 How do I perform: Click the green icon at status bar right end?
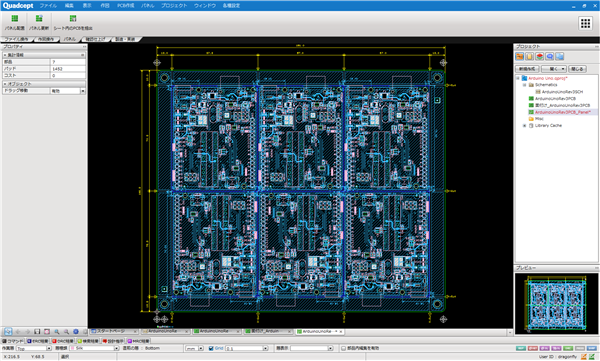(x=592, y=357)
